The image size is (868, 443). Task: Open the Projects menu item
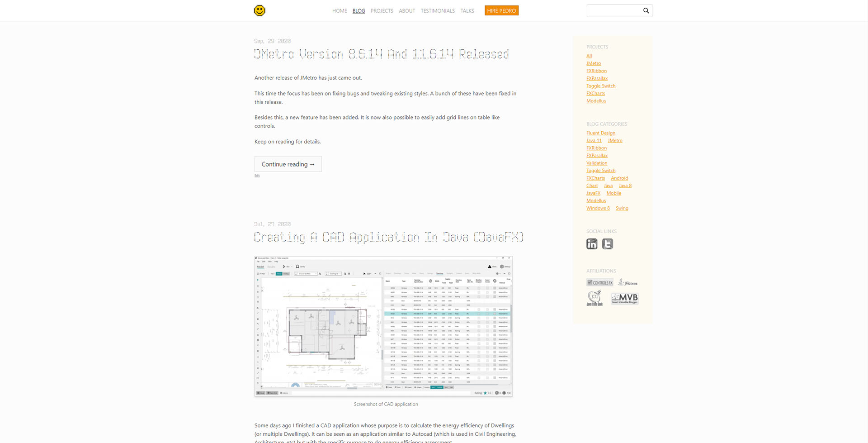click(x=382, y=11)
